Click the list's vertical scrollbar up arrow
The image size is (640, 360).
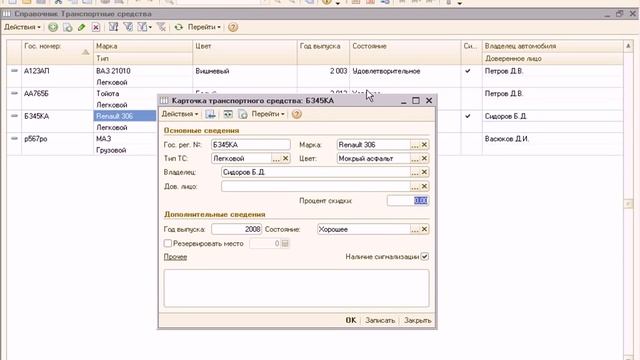[x=628, y=46]
